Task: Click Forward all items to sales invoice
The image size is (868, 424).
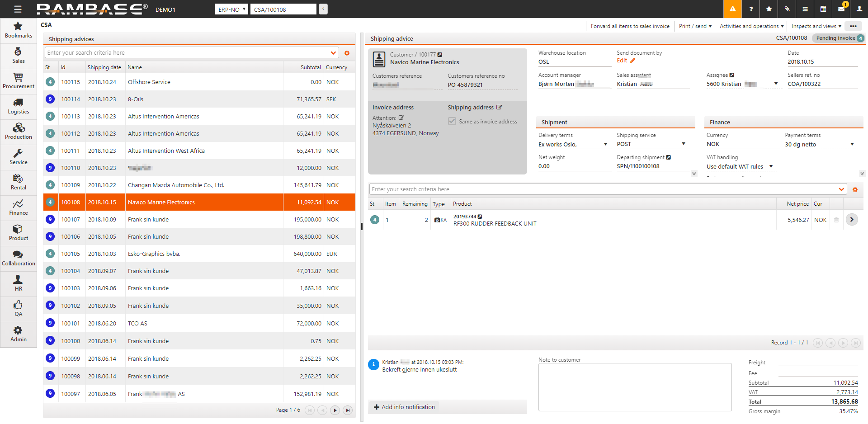Action: pos(630,26)
